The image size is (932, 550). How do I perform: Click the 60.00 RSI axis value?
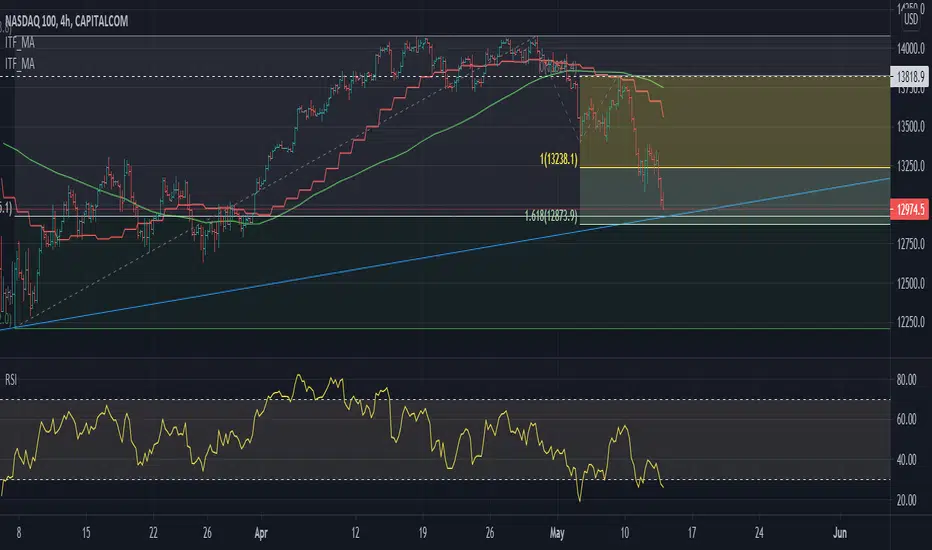[906, 419]
